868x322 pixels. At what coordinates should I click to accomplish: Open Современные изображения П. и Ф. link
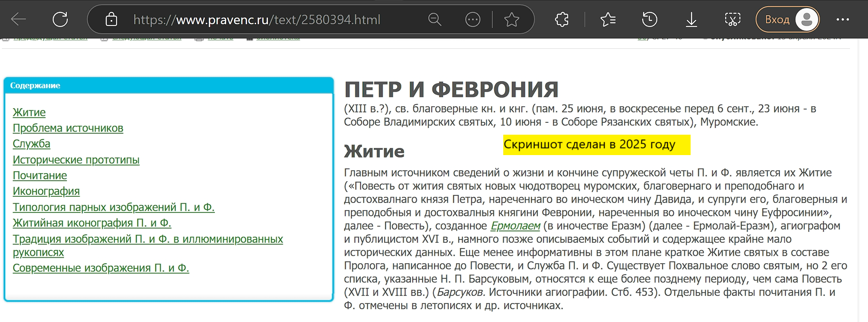(x=101, y=268)
